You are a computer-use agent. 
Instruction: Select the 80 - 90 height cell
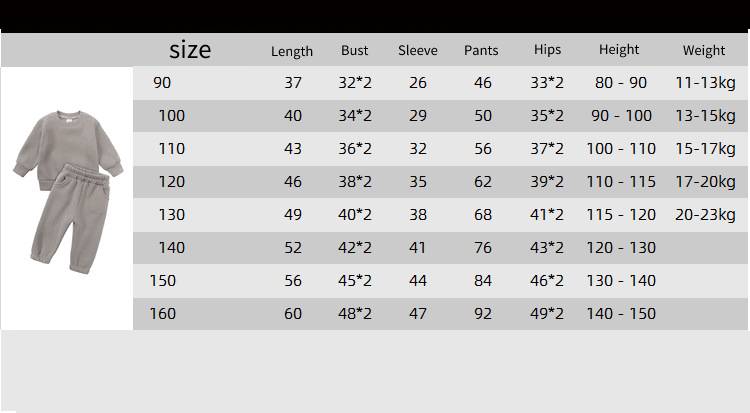click(620, 83)
